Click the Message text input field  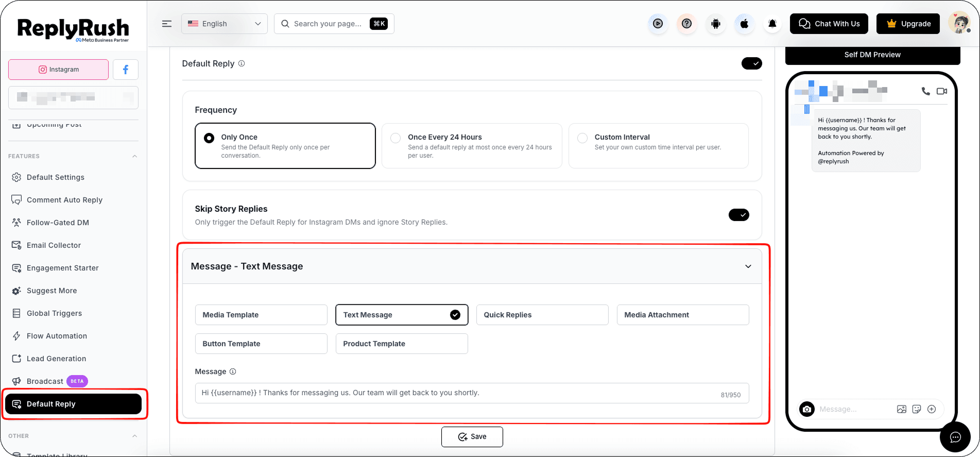(x=472, y=393)
